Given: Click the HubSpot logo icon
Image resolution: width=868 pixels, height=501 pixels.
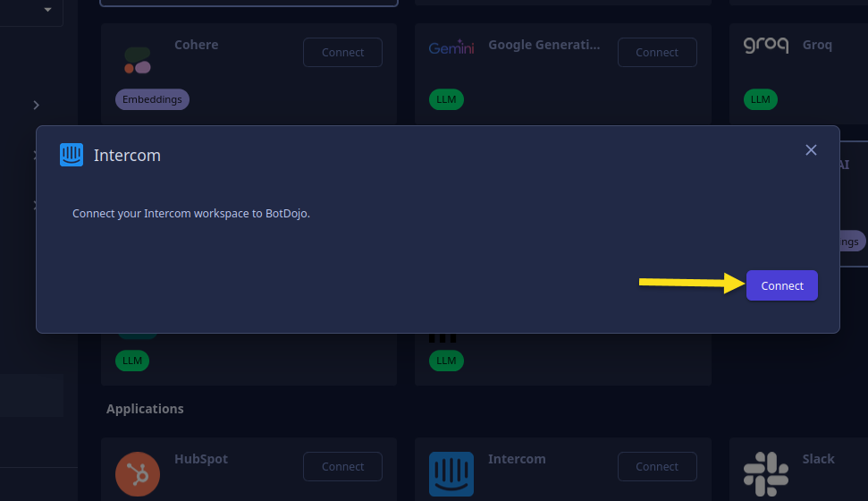Looking at the screenshot, I should point(138,474).
